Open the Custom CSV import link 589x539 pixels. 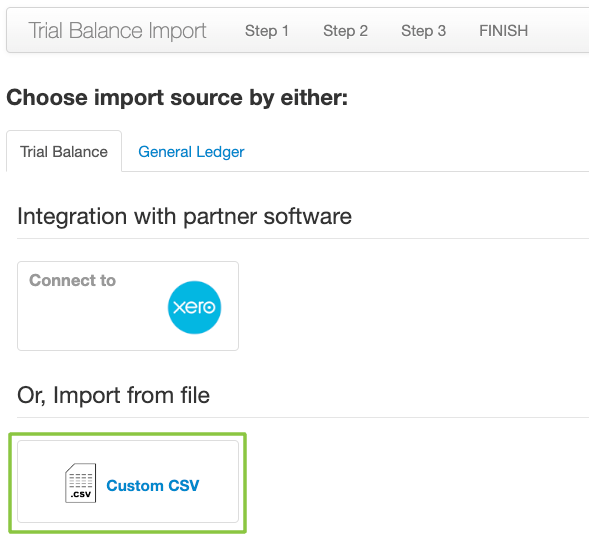153,485
